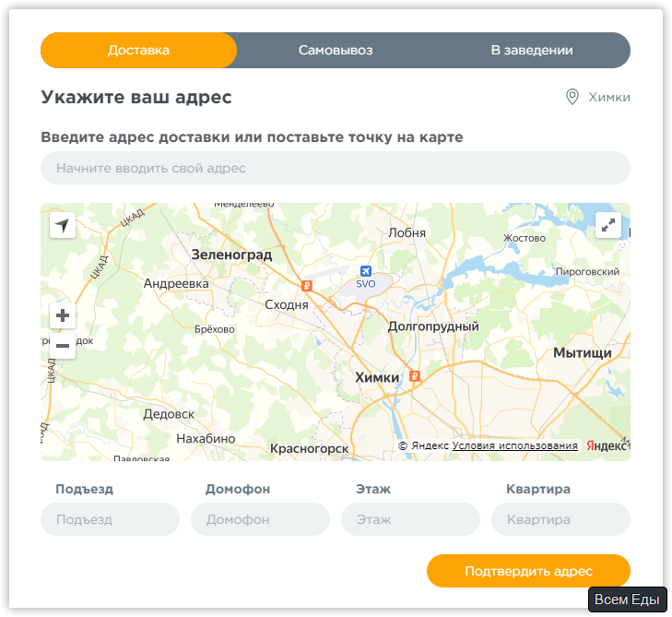Screen dimensions: 672x617
Task: Click the toll marker near Химки
Action: click(415, 376)
